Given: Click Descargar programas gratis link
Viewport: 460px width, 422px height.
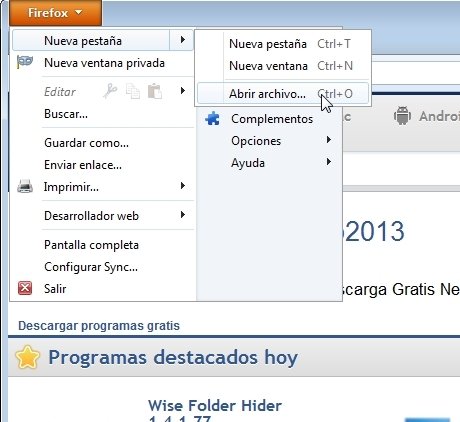Looking at the screenshot, I should 99,326.
